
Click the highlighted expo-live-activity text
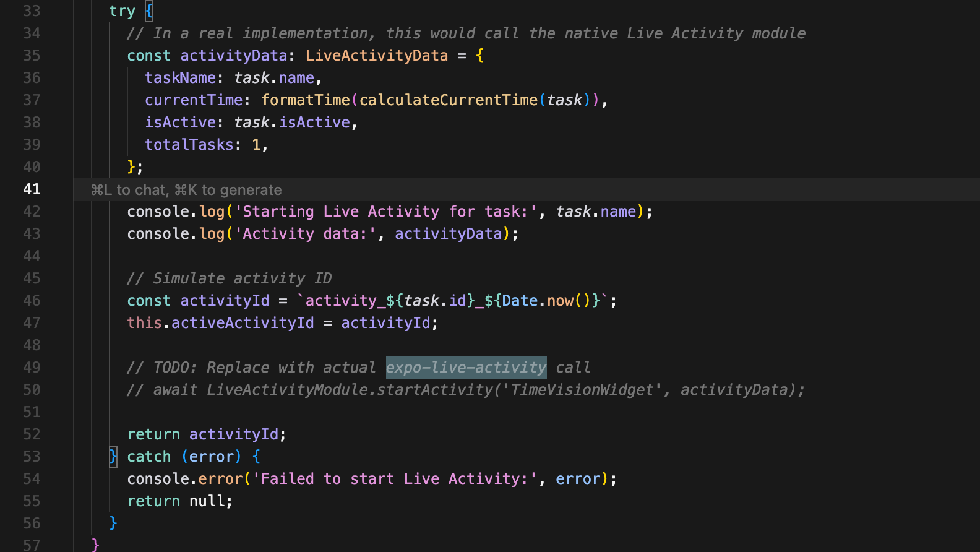(466, 368)
